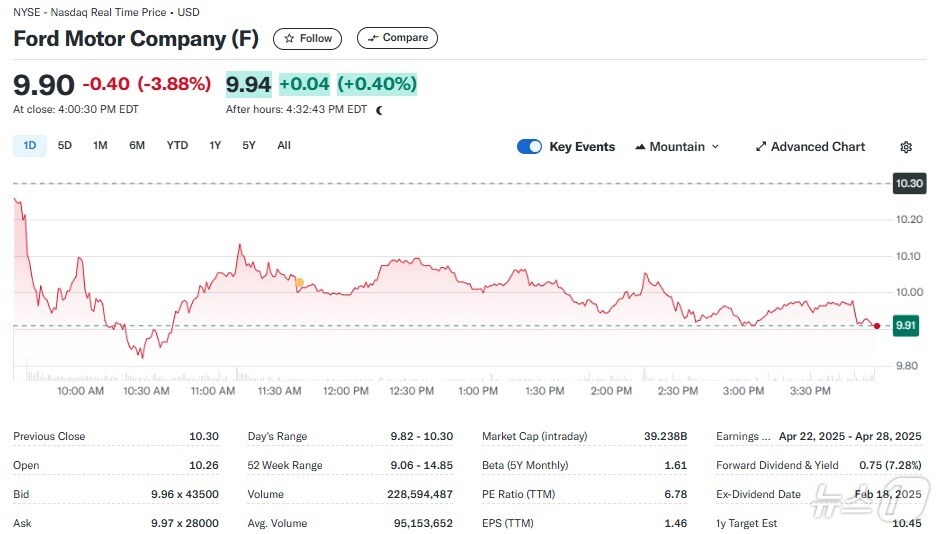Click the Earnings date Apr 22, 2025 - Apr 28, 2025
This screenshot has height=534, width=940.
[x=850, y=436]
